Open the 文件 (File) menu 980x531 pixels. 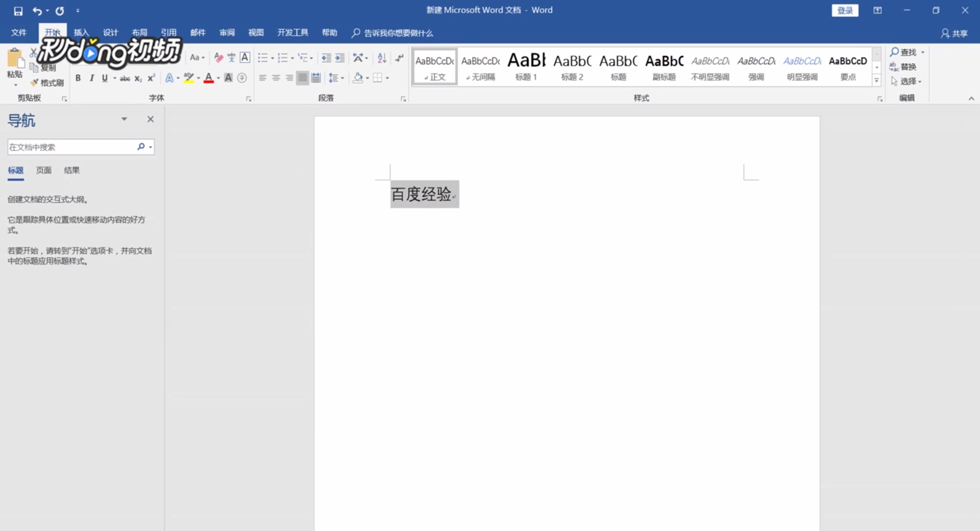click(x=19, y=33)
